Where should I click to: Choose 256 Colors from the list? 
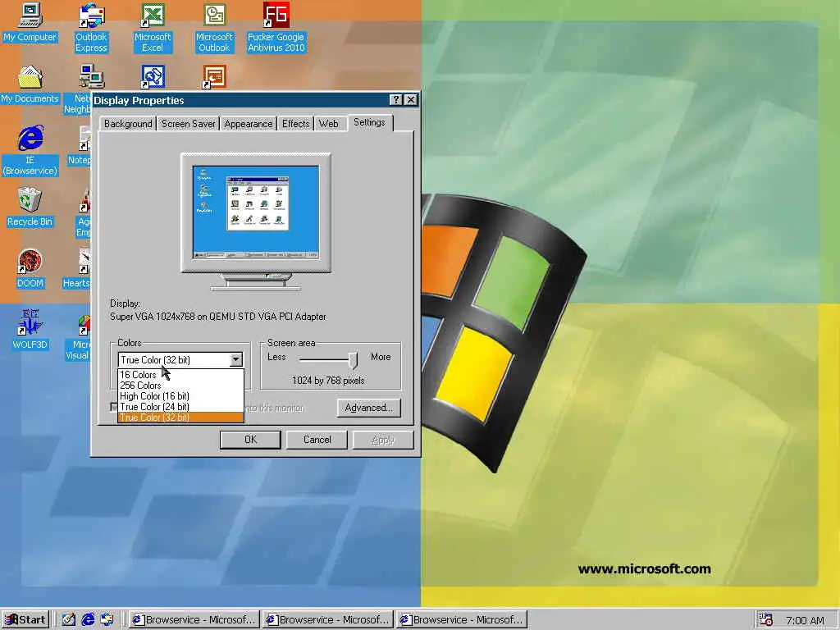(x=180, y=386)
